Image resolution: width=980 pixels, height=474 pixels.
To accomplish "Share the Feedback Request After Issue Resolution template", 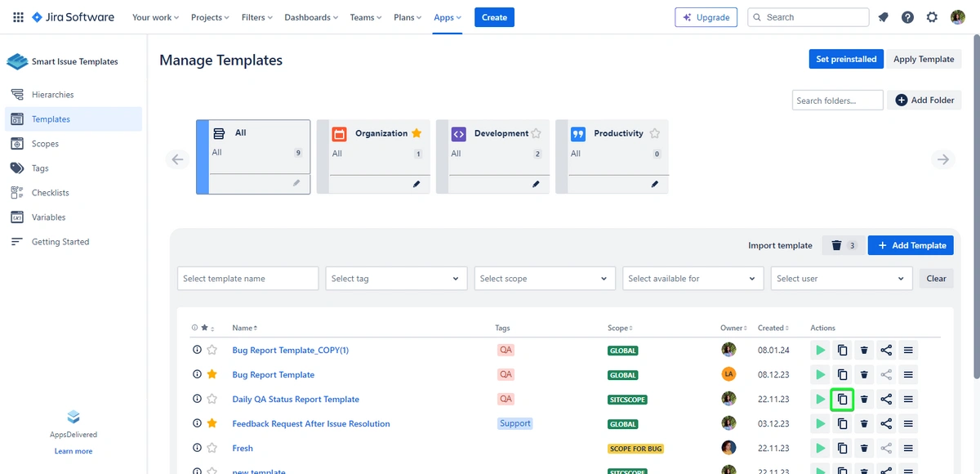I will coord(886,423).
